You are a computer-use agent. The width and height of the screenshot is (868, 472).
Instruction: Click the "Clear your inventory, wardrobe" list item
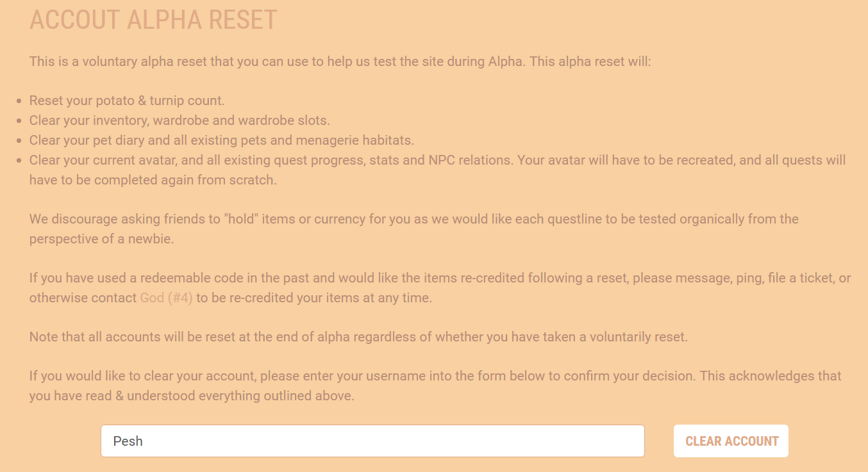(179, 120)
